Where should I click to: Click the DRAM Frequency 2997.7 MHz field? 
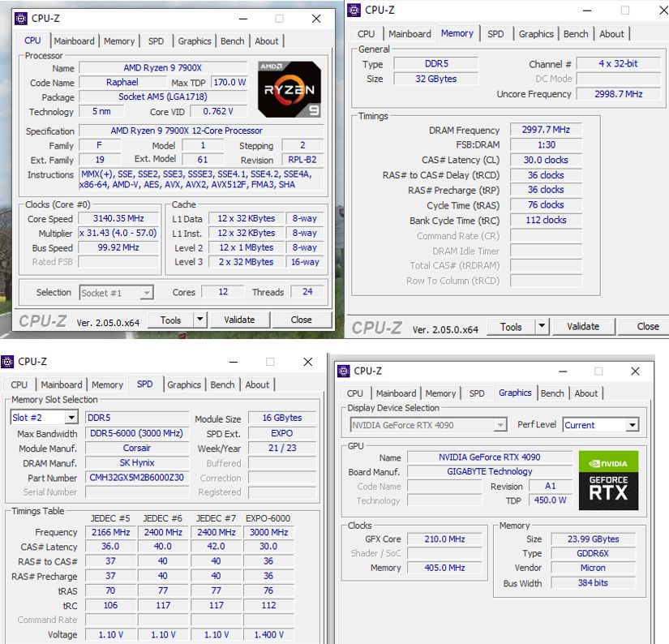[546, 129]
